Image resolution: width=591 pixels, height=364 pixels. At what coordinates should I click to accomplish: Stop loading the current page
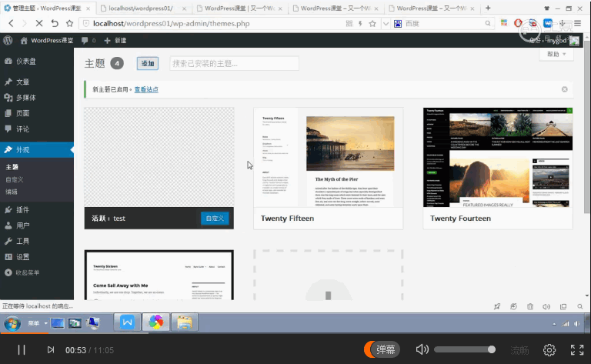(x=38, y=23)
